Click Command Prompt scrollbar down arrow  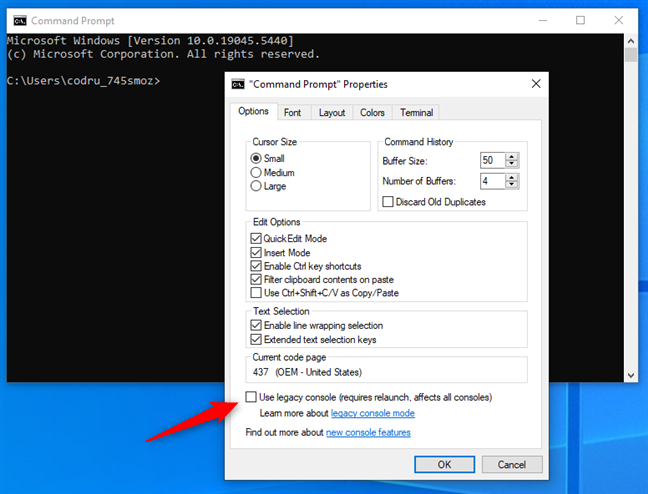click(631, 375)
